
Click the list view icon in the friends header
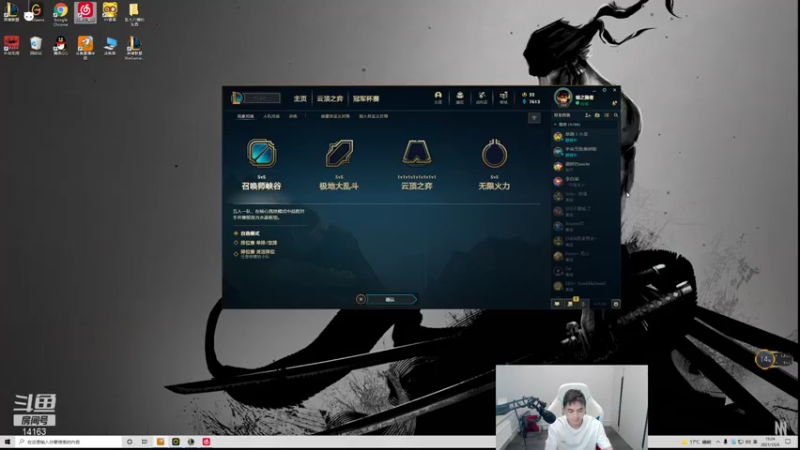pyautogui.click(x=607, y=116)
